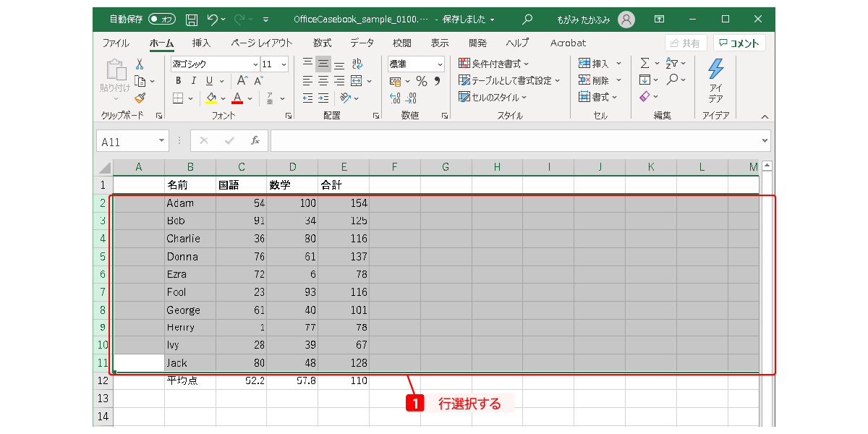
Task: Select the Format Painter brush icon
Action: click(140, 98)
